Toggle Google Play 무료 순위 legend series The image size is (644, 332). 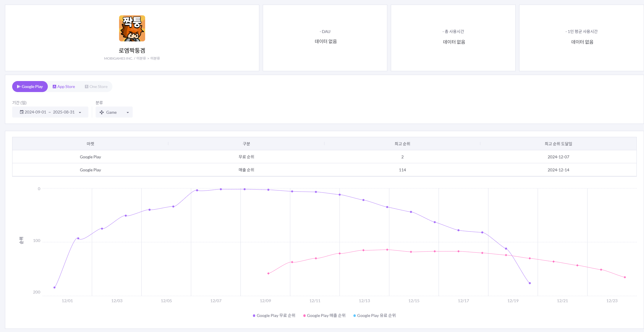[x=274, y=316]
